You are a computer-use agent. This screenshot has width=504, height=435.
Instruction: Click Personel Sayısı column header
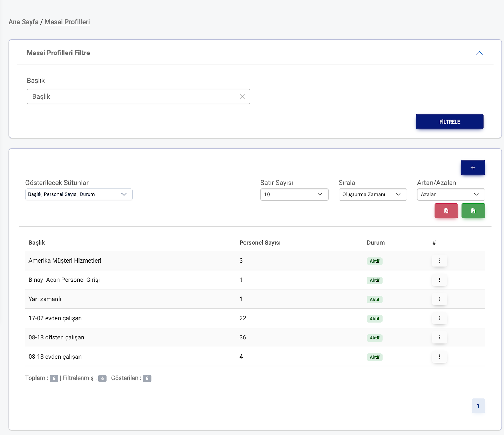(260, 243)
